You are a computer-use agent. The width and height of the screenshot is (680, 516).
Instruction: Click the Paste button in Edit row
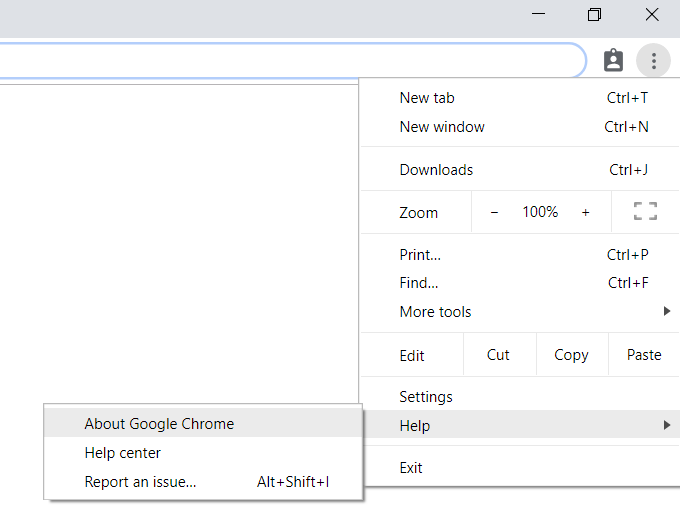(644, 355)
